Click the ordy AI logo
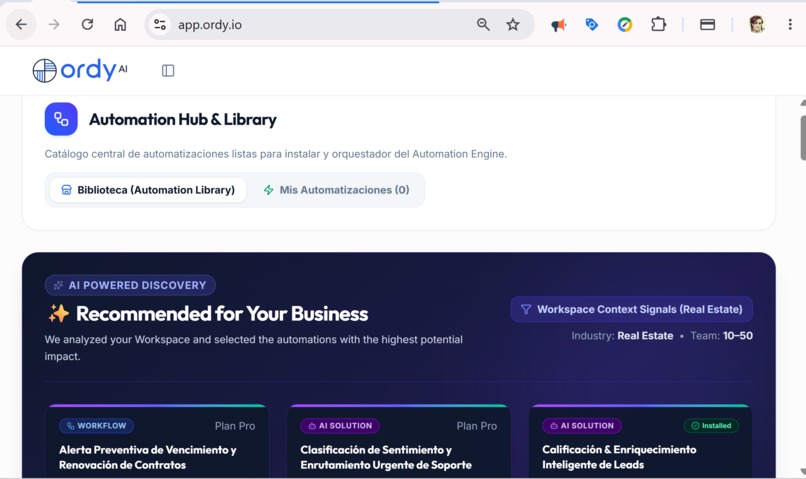This screenshot has width=806, height=479. click(80, 70)
